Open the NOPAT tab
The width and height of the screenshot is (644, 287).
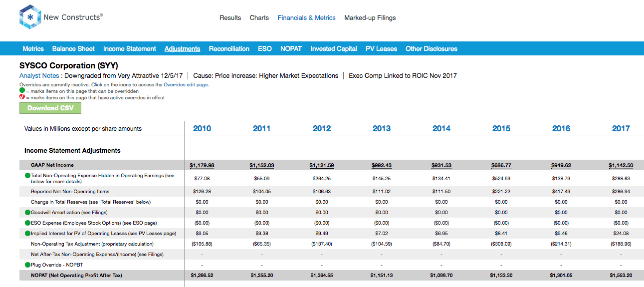pos(291,49)
